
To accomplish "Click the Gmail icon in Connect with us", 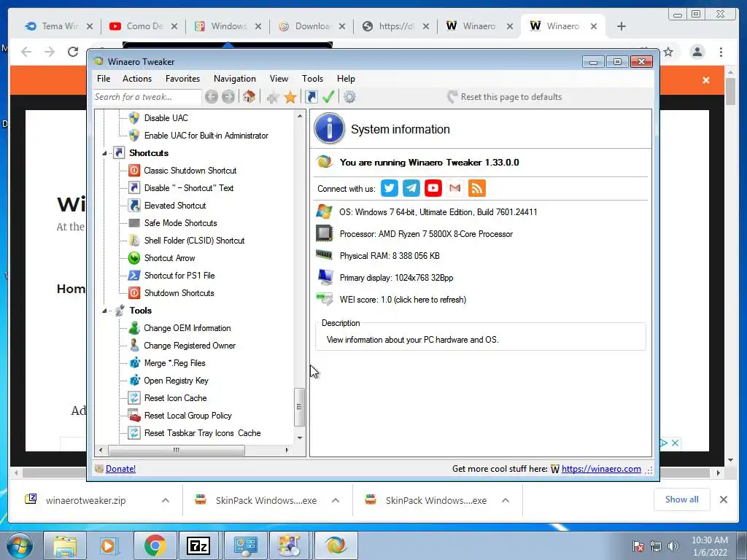I will click(x=455, y=188).
